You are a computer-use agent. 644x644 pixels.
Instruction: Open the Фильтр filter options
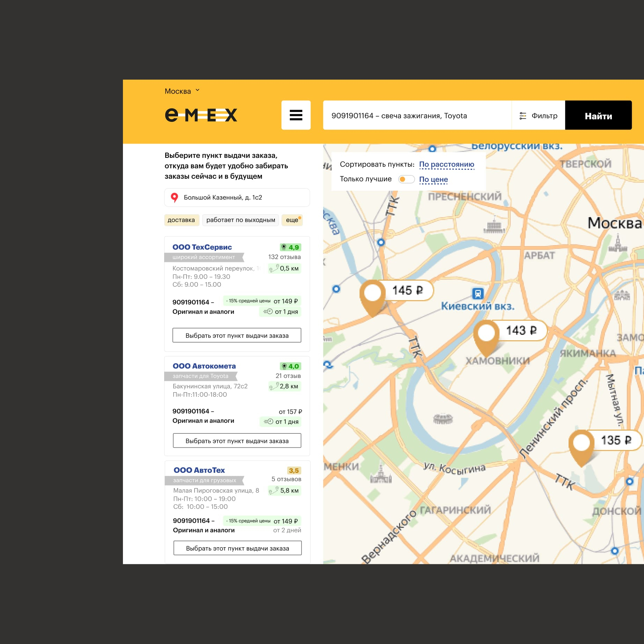tap(538, 116)
